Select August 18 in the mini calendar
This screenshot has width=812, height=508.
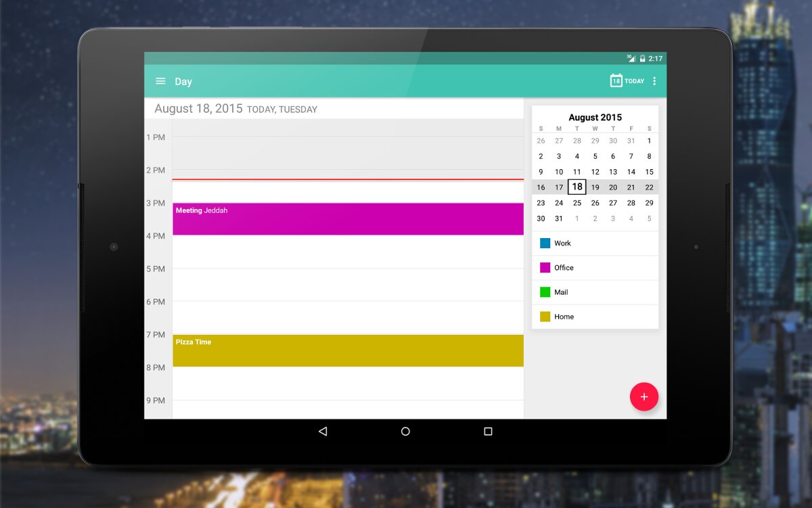(x=577, y=187)
